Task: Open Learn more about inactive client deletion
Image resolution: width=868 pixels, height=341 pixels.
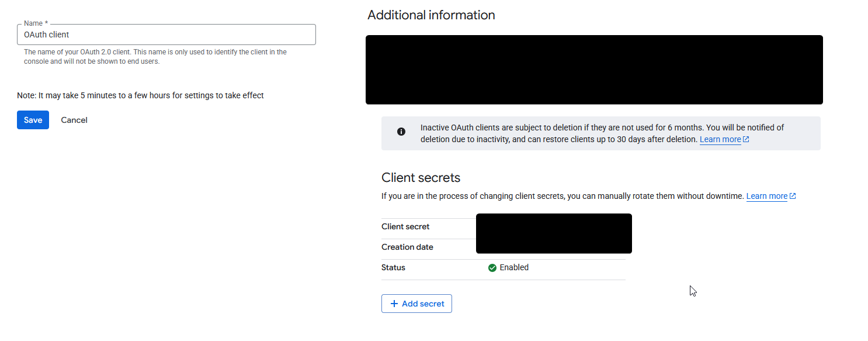Action: tap(720, 139)
